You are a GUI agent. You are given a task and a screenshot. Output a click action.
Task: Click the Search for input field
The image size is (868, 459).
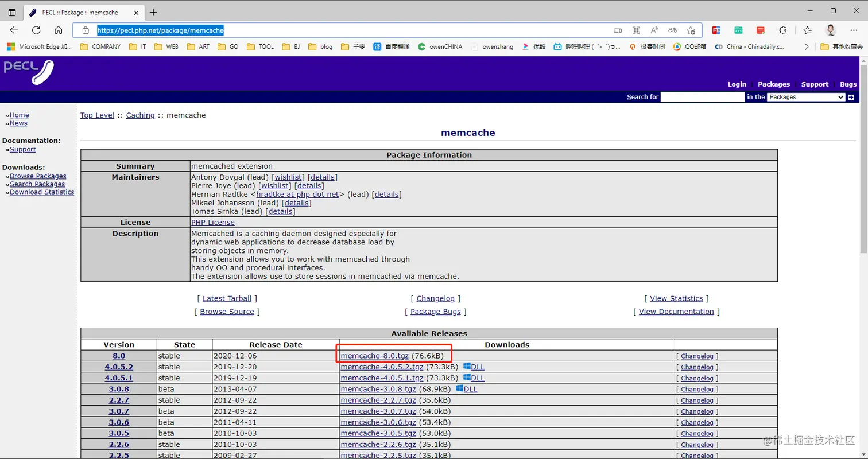click(703, 98)
